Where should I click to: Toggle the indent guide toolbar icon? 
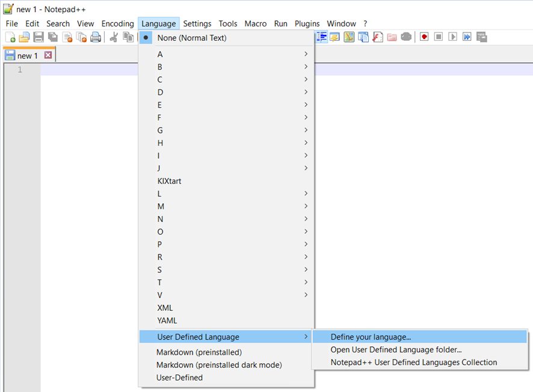pyautogui.click(x=322, y=37)
